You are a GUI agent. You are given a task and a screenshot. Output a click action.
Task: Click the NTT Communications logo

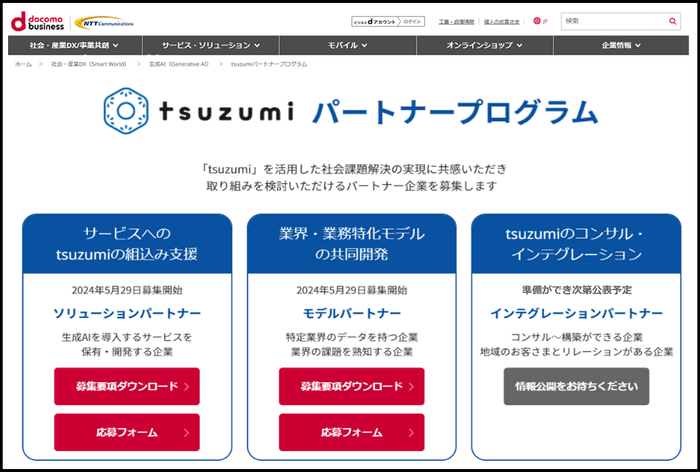click(104, 23)
